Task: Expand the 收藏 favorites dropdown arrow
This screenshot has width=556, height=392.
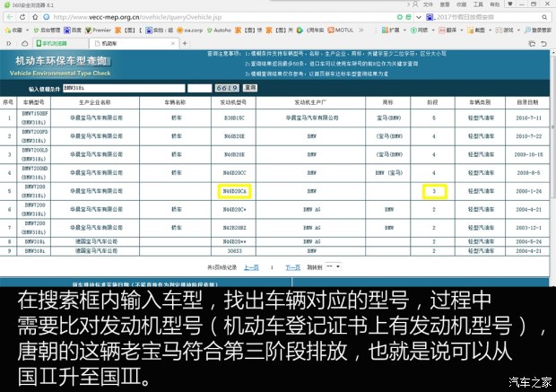Action: (x=27, y=30)
